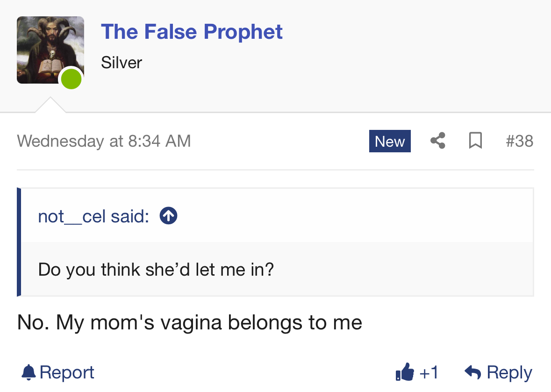Click the Silver user title

(121, 63)
